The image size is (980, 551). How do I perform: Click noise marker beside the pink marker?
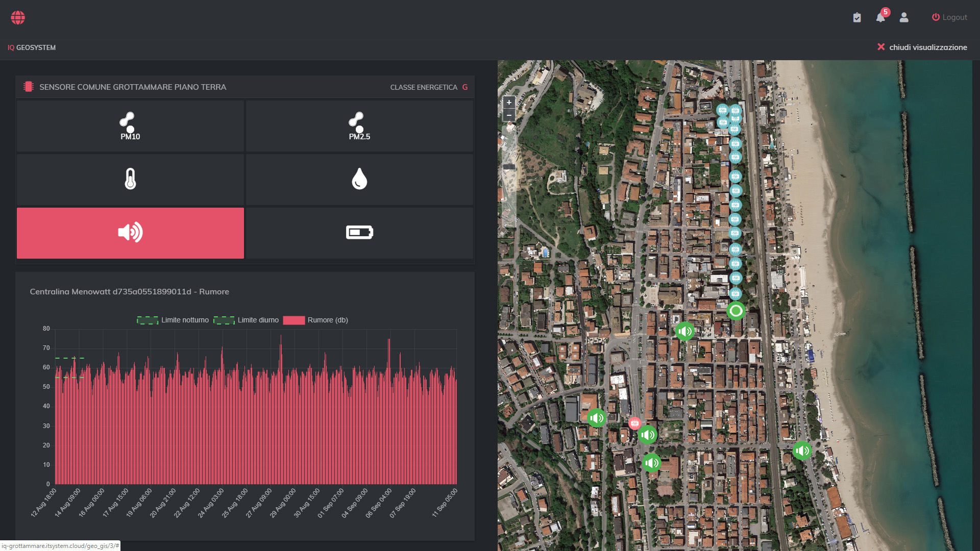(x=648, y=435)
